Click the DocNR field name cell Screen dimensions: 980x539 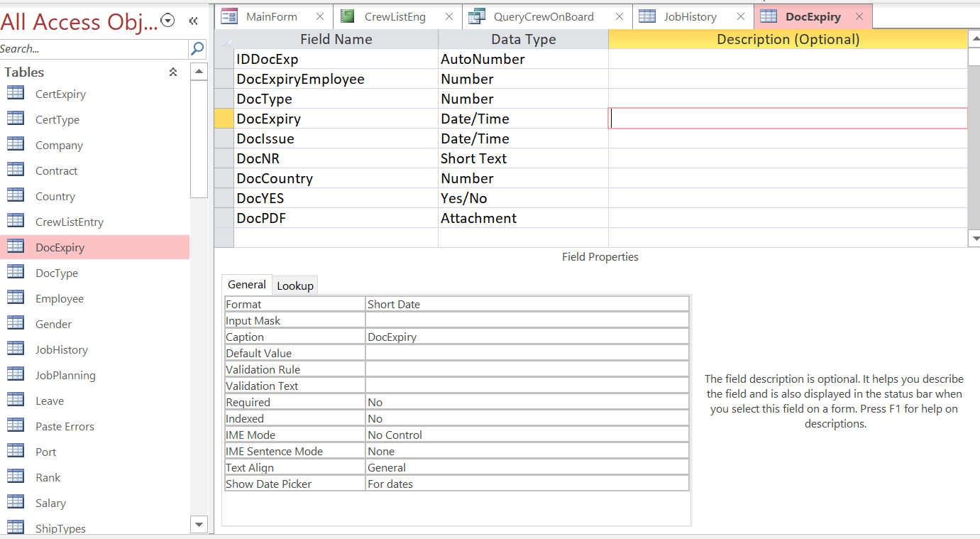click(x=336, y=158)
